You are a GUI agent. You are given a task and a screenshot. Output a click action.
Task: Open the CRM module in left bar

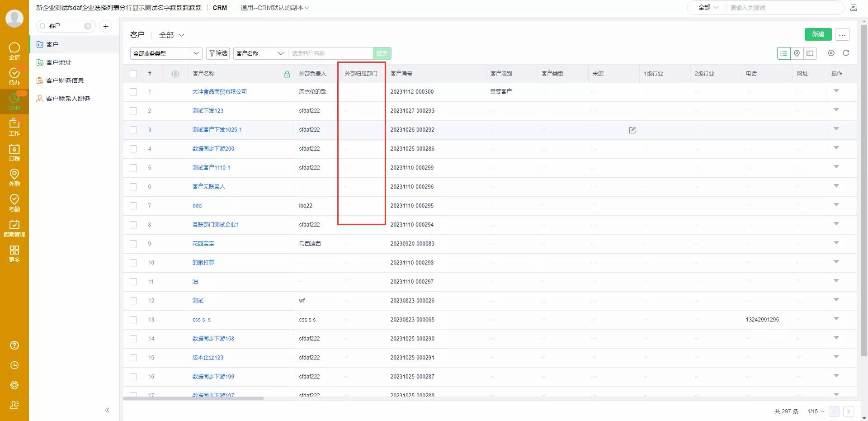pyautogui.click(x=14, y=101)
